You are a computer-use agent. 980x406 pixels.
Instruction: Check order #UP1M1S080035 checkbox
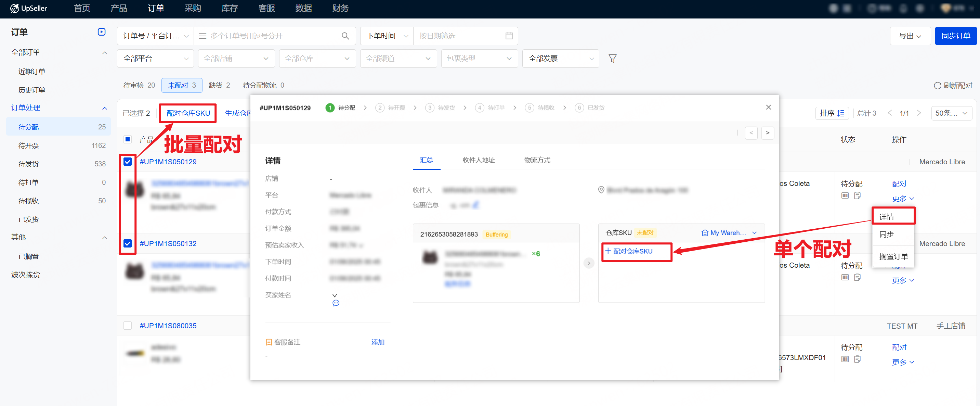tap(128, 326)
